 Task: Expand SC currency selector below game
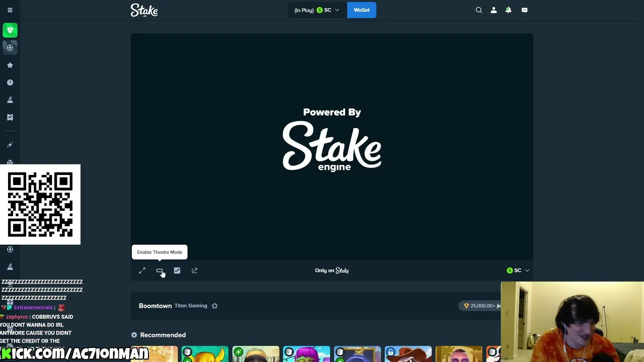[x=518, y=270]
